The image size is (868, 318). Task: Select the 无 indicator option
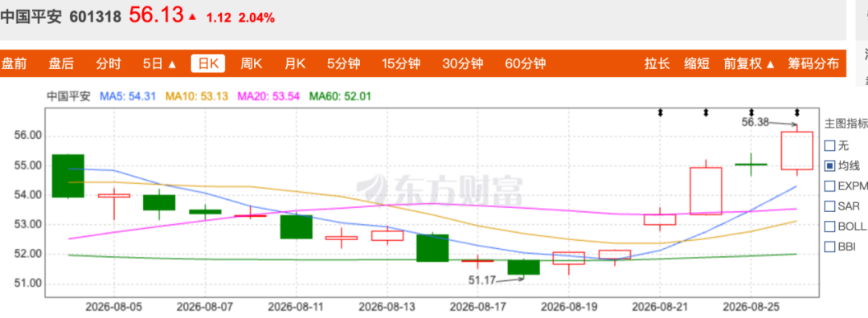point(829,146)
